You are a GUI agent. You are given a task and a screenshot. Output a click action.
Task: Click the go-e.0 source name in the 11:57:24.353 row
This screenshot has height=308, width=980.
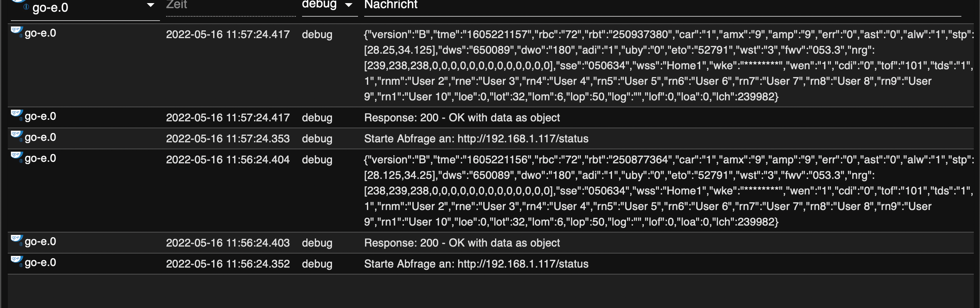coord(40,138)
